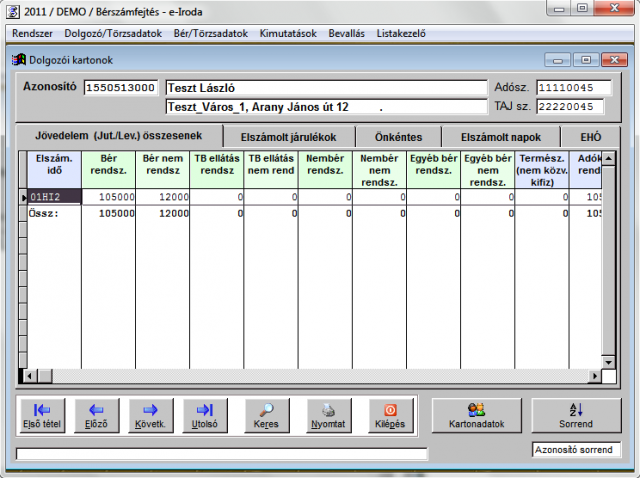Open the Rendszer menu
Screen dimensions: 640x478
(x=31, y=33)
